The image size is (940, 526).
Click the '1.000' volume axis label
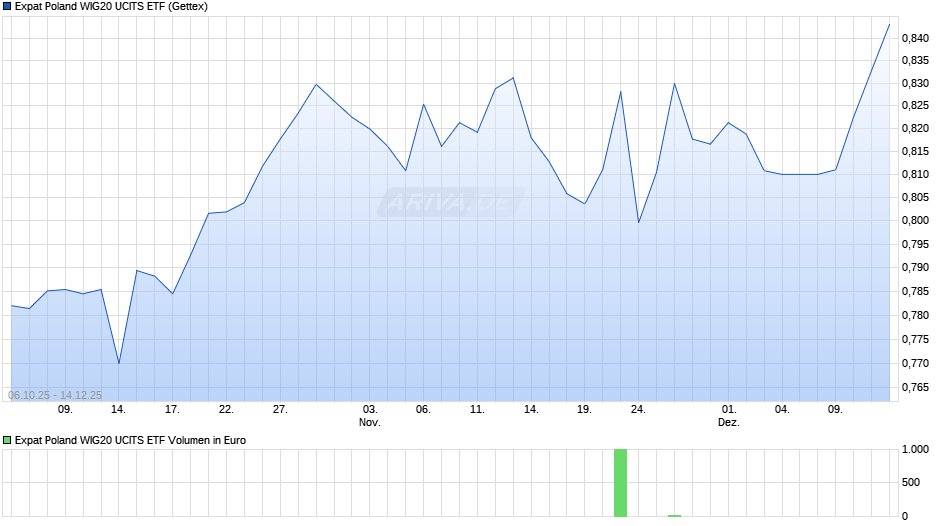(x=915, y=450)
